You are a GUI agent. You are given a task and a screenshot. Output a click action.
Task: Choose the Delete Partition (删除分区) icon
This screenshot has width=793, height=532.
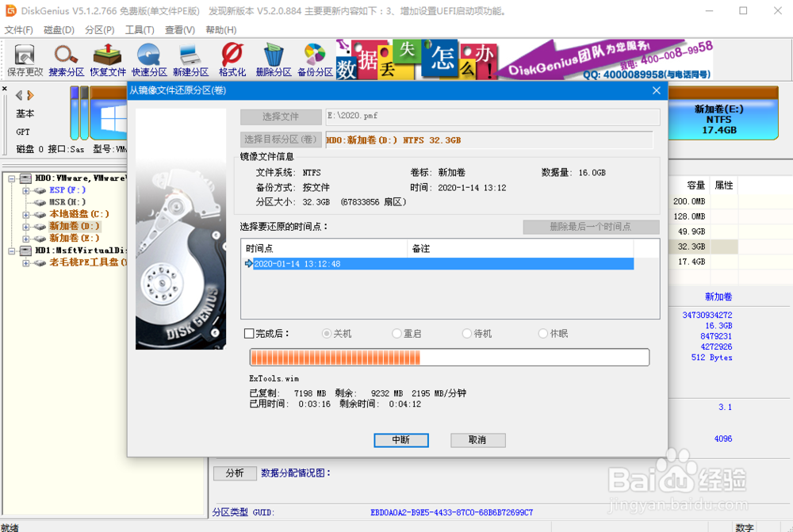pos(274,60)
